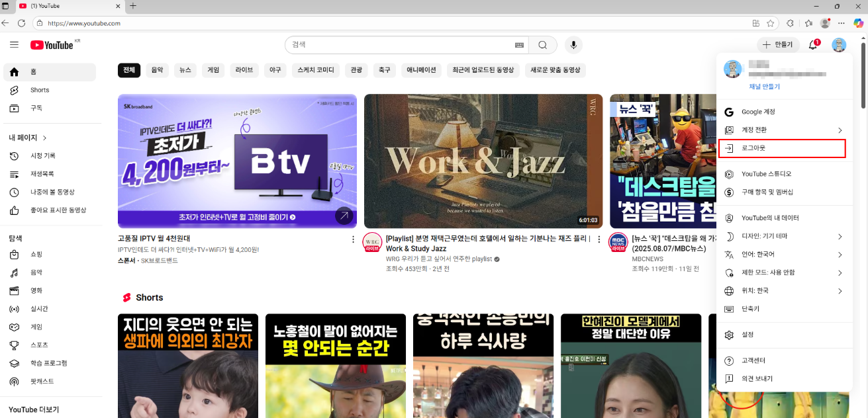The height and width of the screenshot is (418, 868).
Task: Open the notifications bell icon
Action: pos(813,45)
